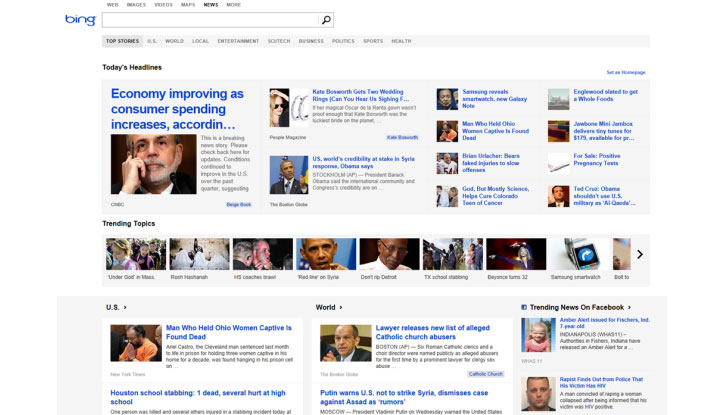Click the Ted Cruz headline thumbnail
Image resolution: width=724 pixels, height=415 pixels.
[559, 196]
